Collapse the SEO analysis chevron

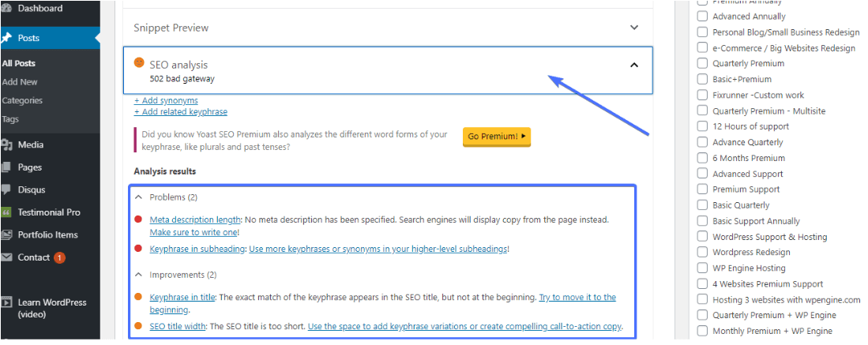(634, 66)
